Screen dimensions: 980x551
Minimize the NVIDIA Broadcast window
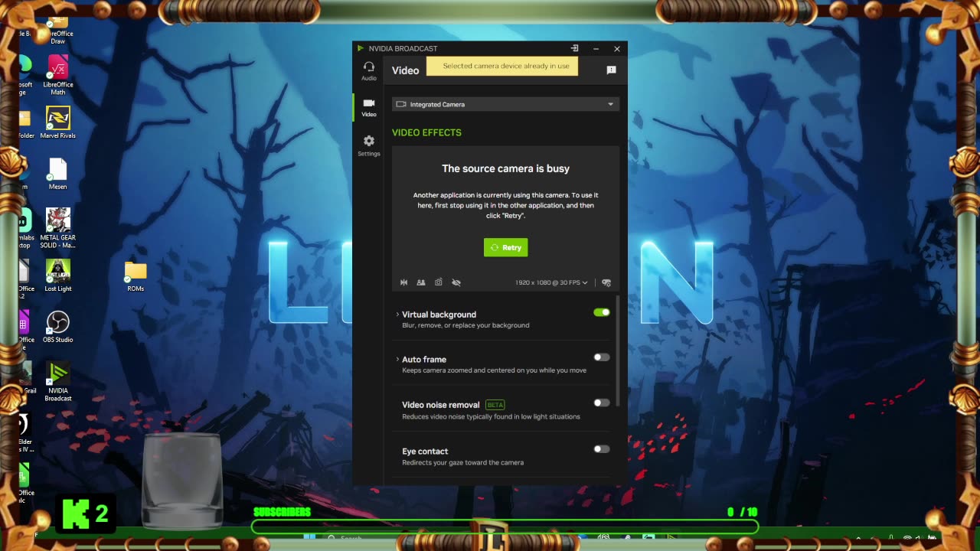596,48
